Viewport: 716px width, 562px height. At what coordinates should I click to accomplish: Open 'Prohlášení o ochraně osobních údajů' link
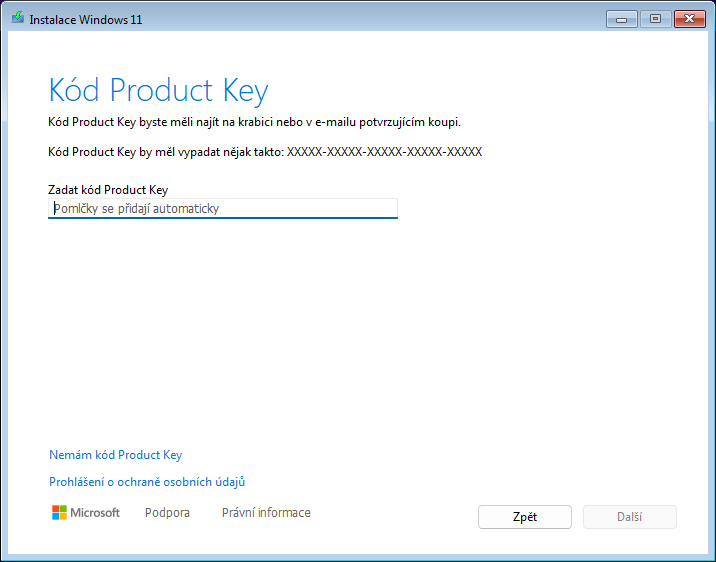pyautogui.click(x=147, y=482)
